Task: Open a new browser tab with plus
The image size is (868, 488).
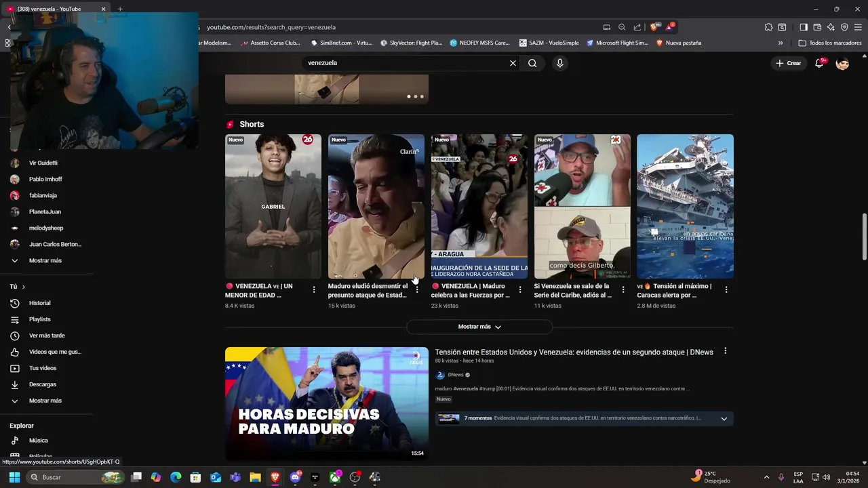Action: (120, 9)
